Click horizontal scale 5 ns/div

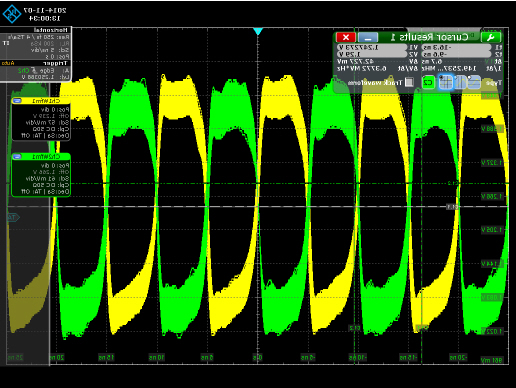(x=50, y=50)
